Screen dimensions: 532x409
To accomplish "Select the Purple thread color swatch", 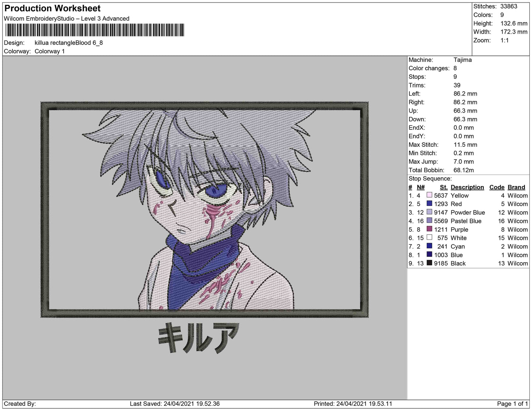I will (429, 229).
